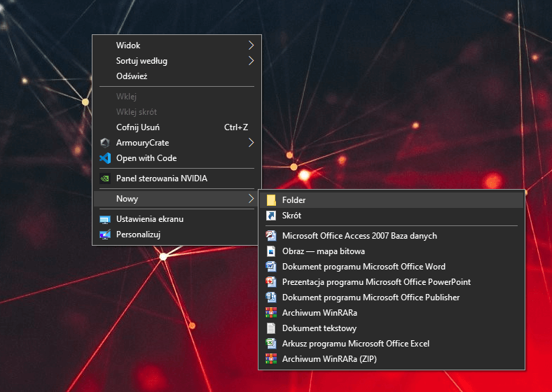Open the Widok menu entry
The width and height of the screenshot is (552, 392).
177,45
